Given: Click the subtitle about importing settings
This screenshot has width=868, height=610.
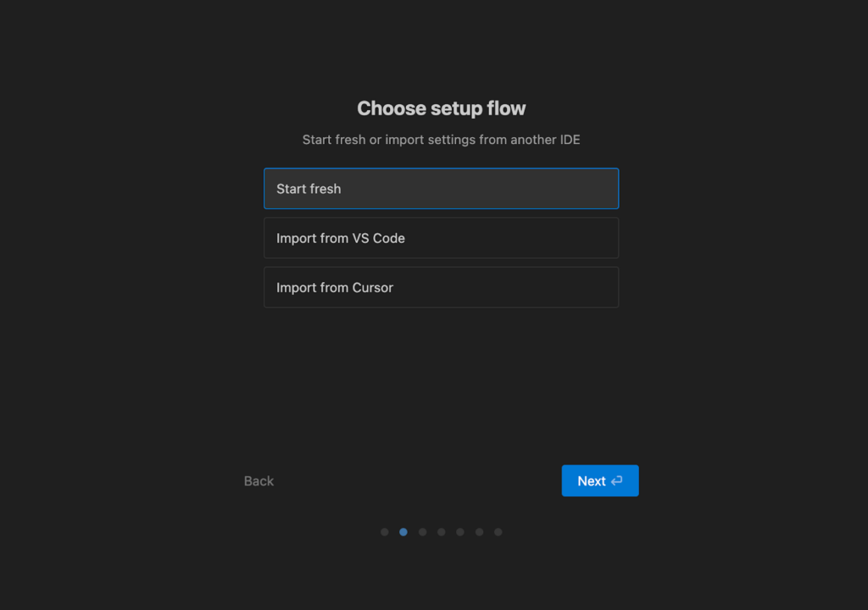Looking at the screenshot, I should point(441,140).
